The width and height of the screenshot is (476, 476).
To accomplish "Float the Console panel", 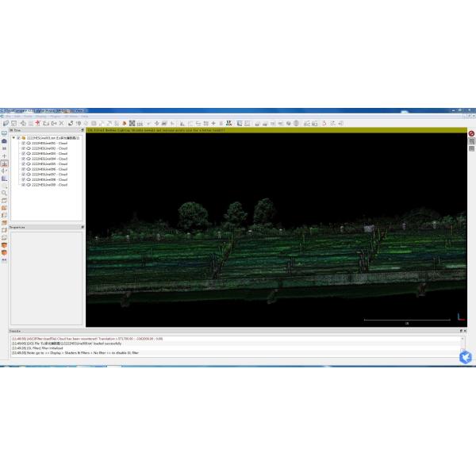I will pos(461,331).
